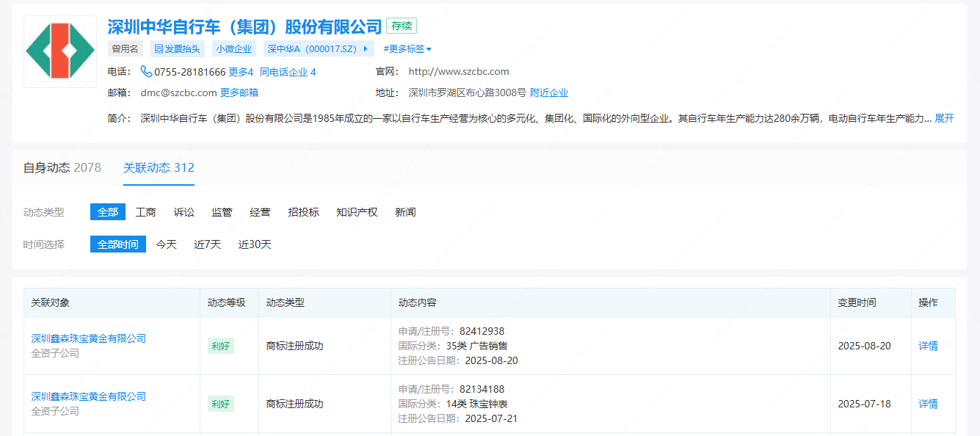
Task: Open 详情 for the 2025-08-20 record
Action: 929,346
